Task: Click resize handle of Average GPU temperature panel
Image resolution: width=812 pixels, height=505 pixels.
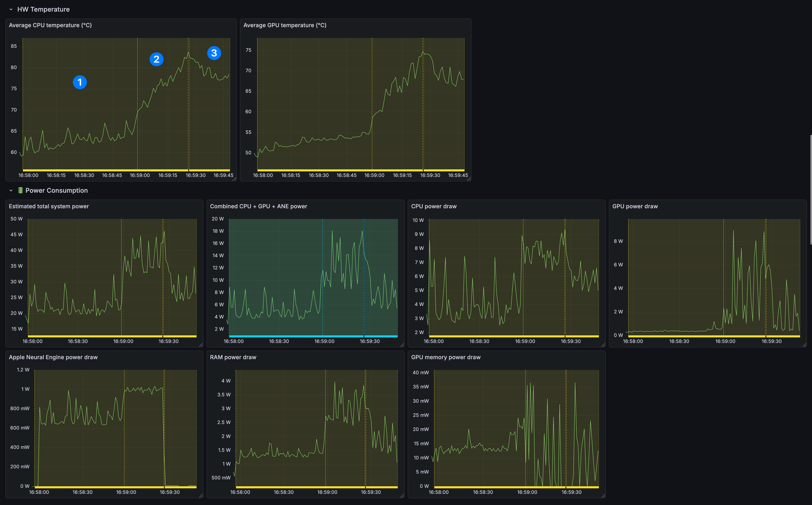Action: [x=469, y=179]
